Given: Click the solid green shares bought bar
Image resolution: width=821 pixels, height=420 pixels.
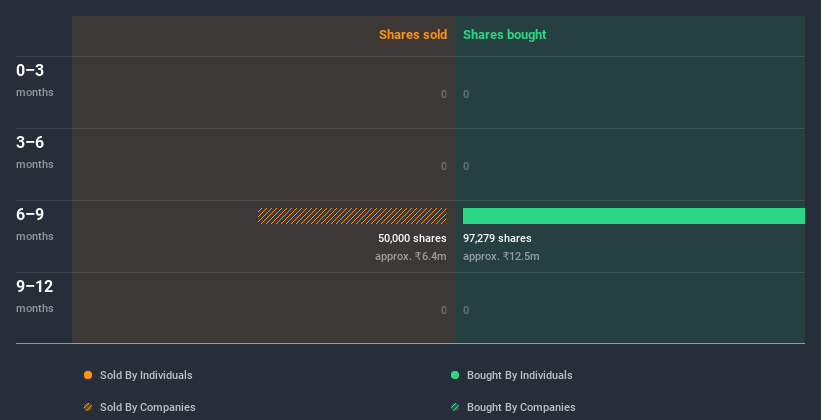Looking at the screenshot, I should (x=634, y=216).
